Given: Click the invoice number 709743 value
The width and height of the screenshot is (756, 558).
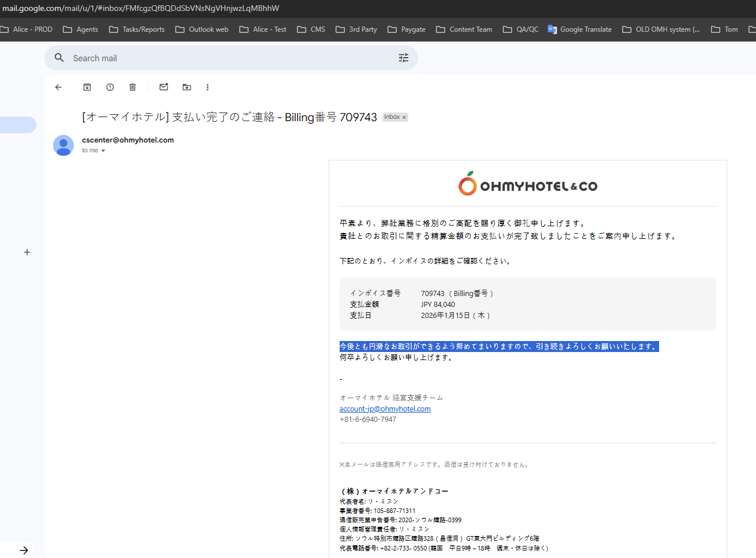Looking at the screenshot, I should 432,294.
